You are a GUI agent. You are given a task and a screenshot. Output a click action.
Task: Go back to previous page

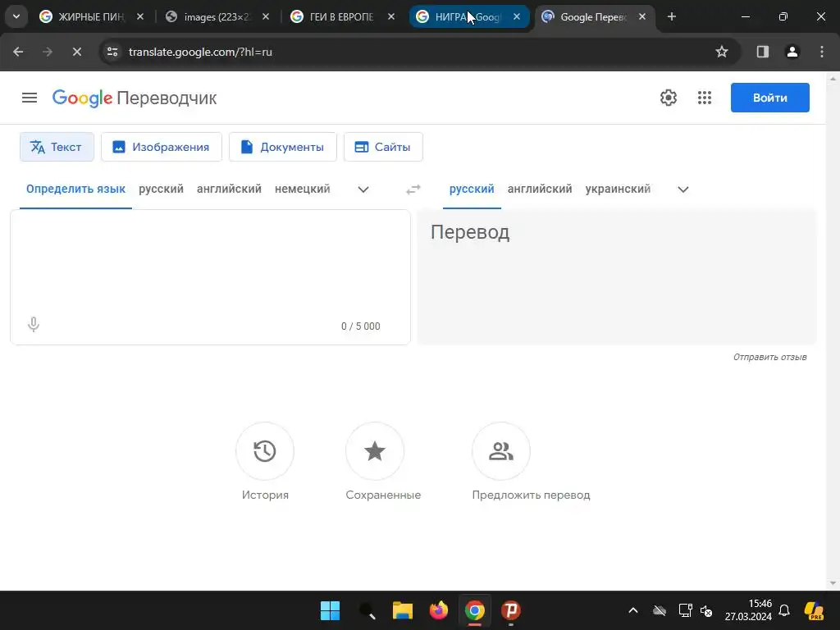tap(18, 52)
